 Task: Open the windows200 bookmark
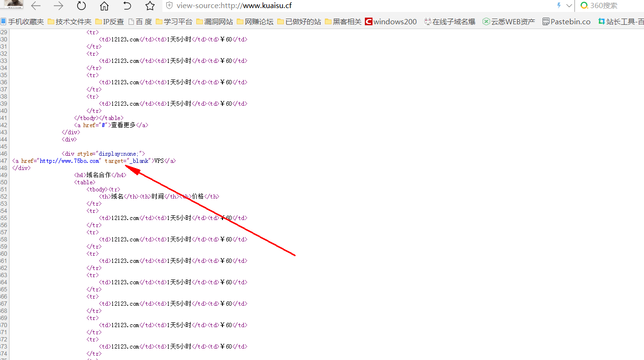391,21
